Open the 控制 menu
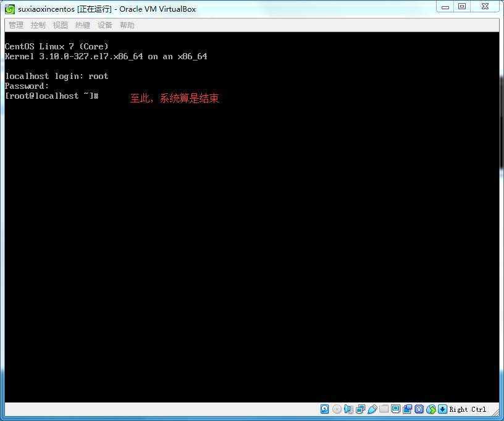This screenshot has width=504, height=421. click(x=38, y=25)
